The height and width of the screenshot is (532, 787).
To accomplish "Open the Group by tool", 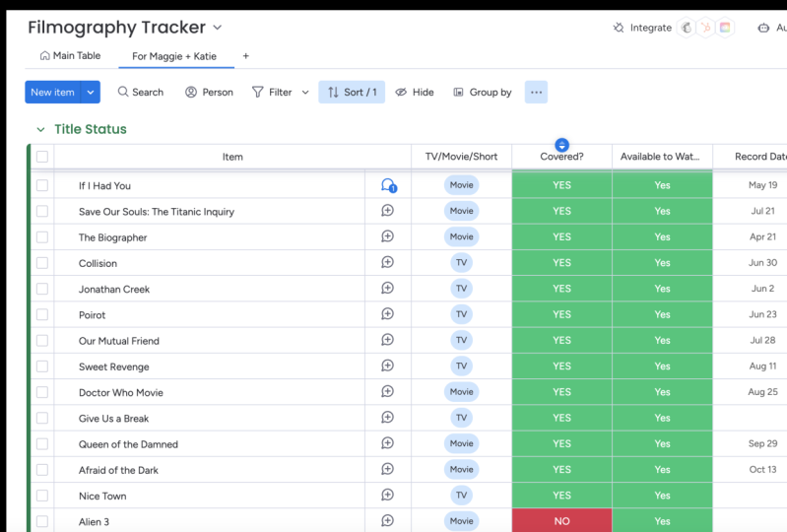I will (x=483, y=92).
